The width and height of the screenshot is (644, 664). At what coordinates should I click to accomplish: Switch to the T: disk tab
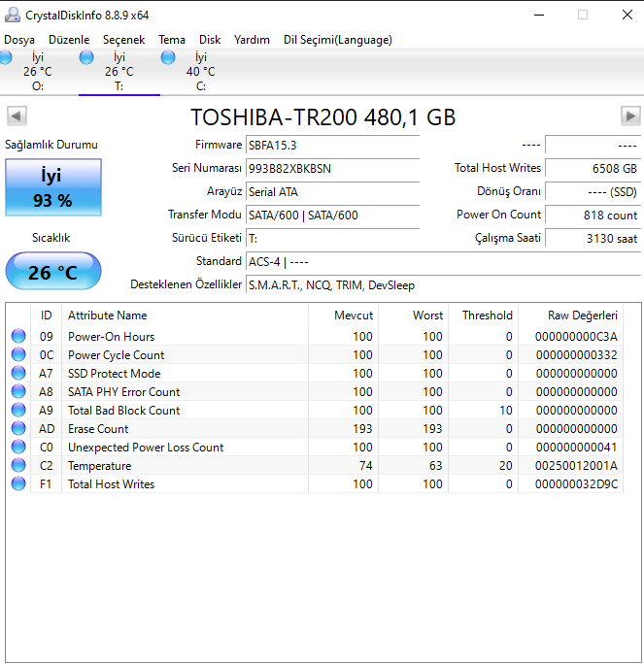tap(119, 72)
